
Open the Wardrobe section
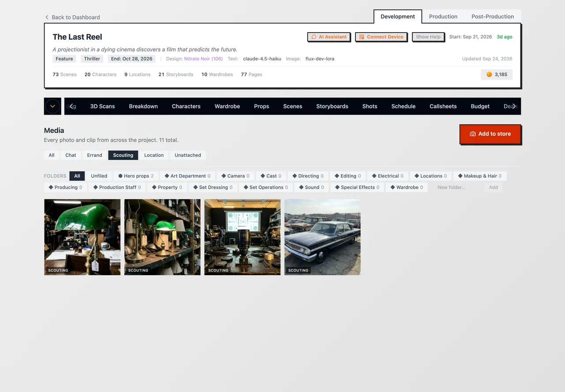[x=227, y=106]
